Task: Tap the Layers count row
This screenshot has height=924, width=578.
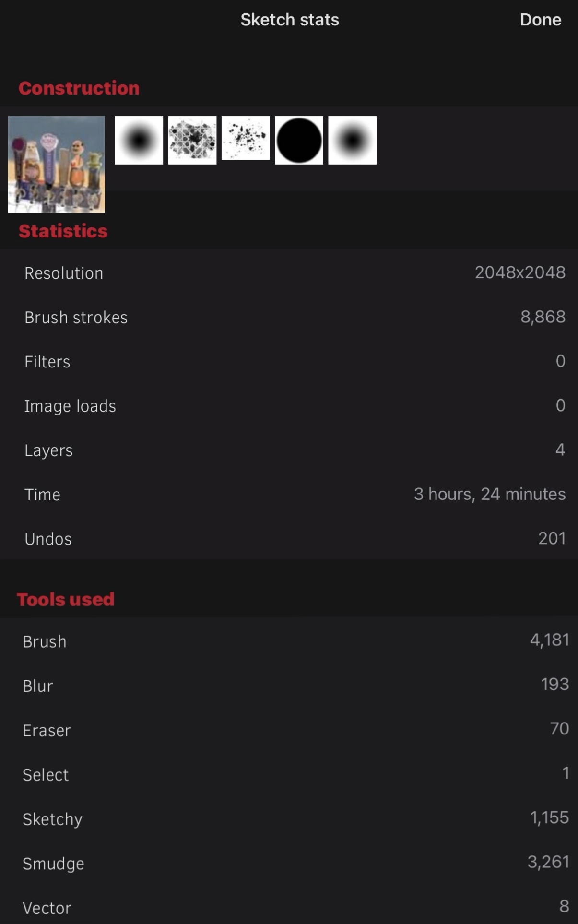Action: pos(289,450)
